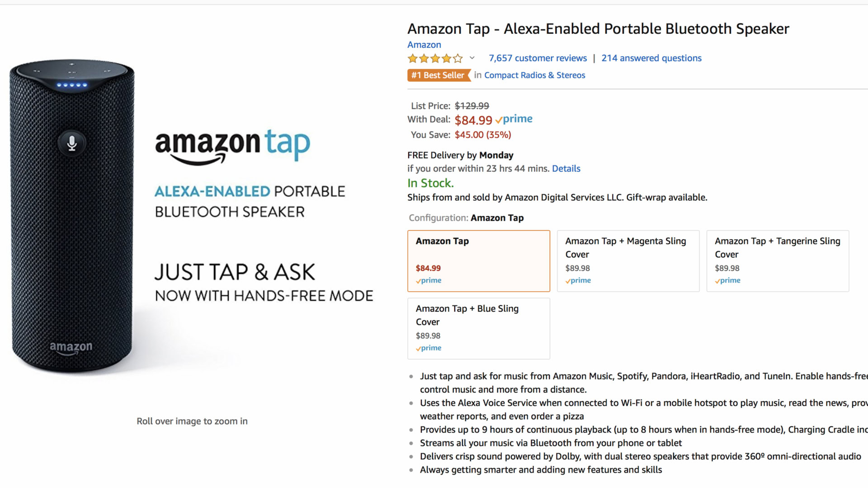Choose Amazon Tap + Magenta Sling Cover
The height and width of the screenshot is (488, 868).
(628, 261)
